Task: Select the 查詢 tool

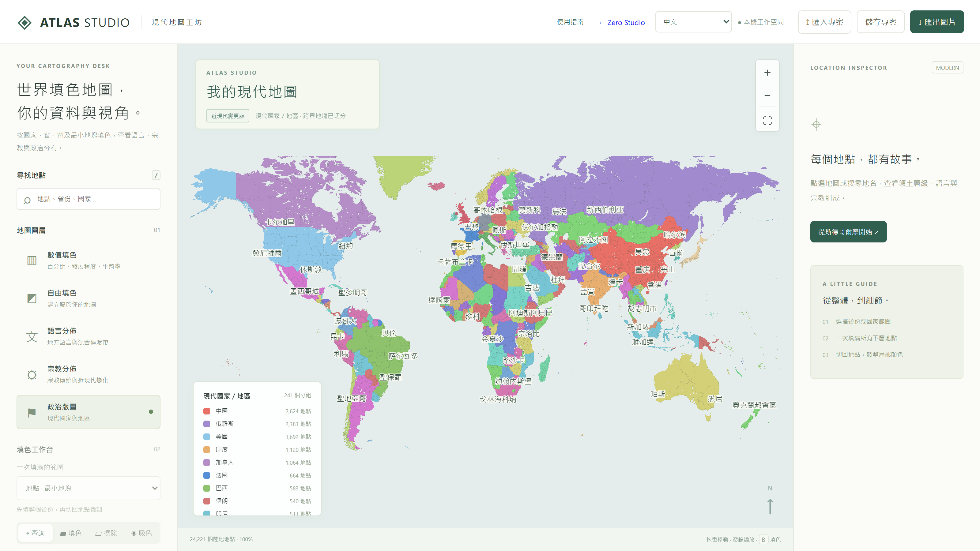Action: (36, 533)
